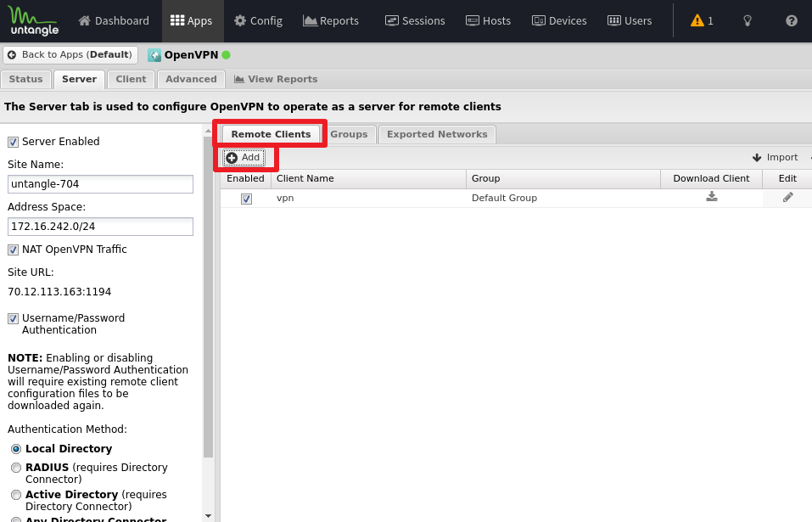
Task: Select the Remote Clients tab
Action: coord(271,134)
